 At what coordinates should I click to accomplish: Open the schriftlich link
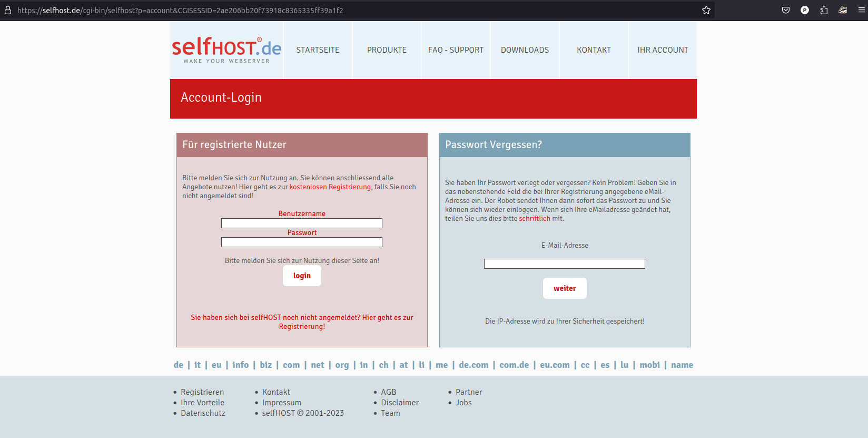point(534,219)
